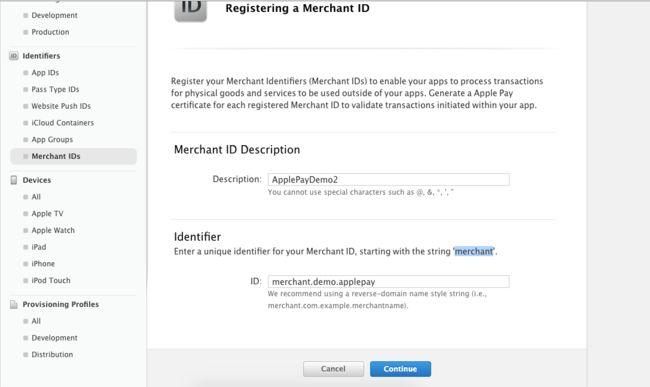Open iCloud Containers
The height and width of the screenshot is (387, 650).
pyautogui.click(x=63, y=123)
